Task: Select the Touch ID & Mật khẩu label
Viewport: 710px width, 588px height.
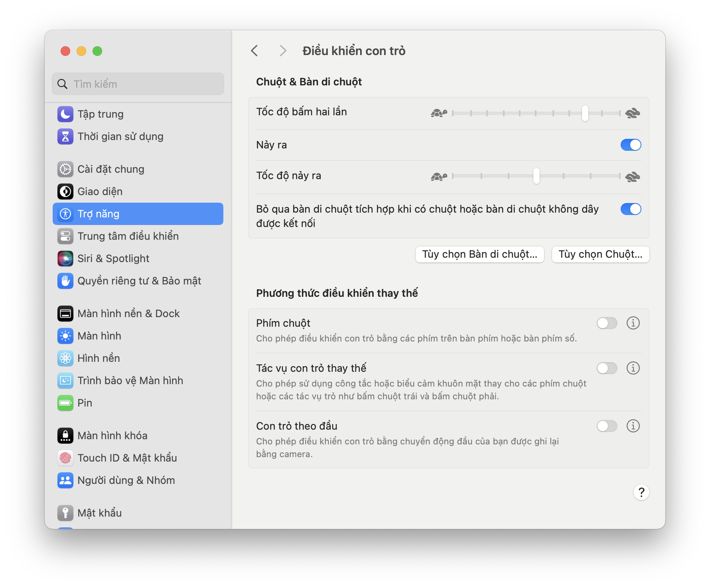Action: point(127,458)
